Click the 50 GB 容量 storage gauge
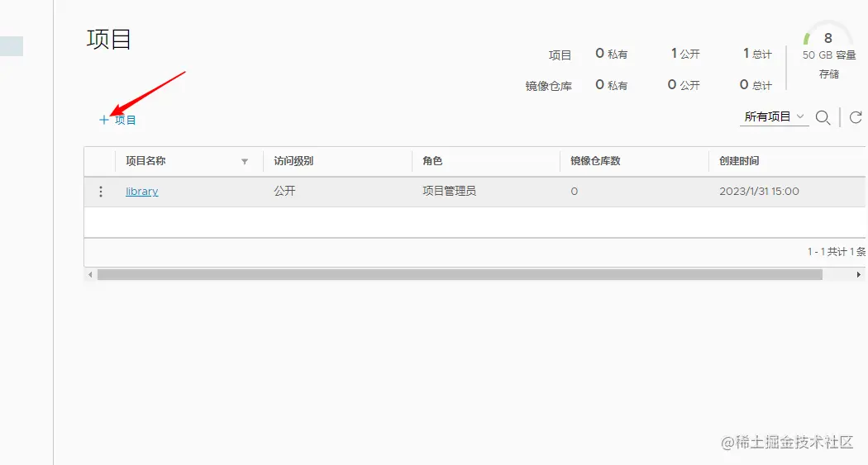868x465 pixels. 828,50
